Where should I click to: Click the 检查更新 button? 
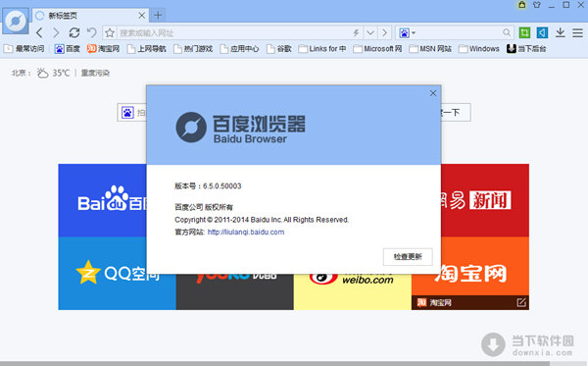(408, 257)
